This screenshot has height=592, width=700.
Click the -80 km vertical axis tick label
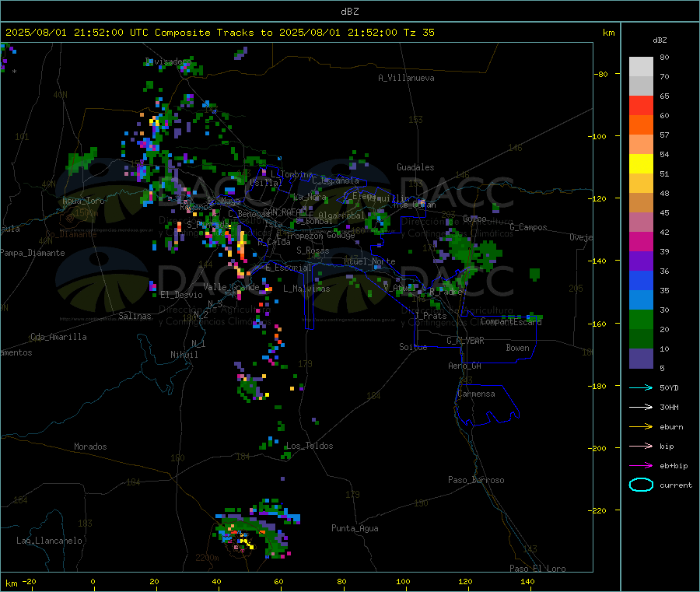(601, 74)
